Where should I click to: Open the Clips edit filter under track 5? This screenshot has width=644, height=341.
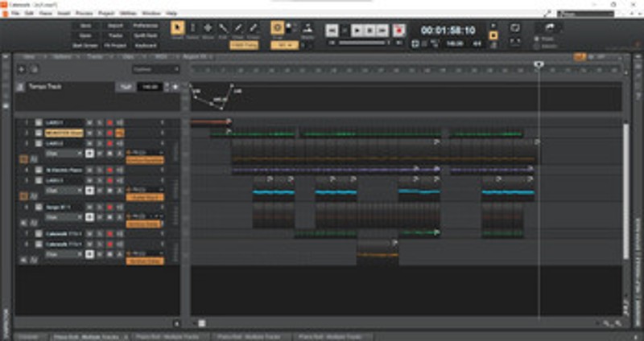click(x=64, y=191)
